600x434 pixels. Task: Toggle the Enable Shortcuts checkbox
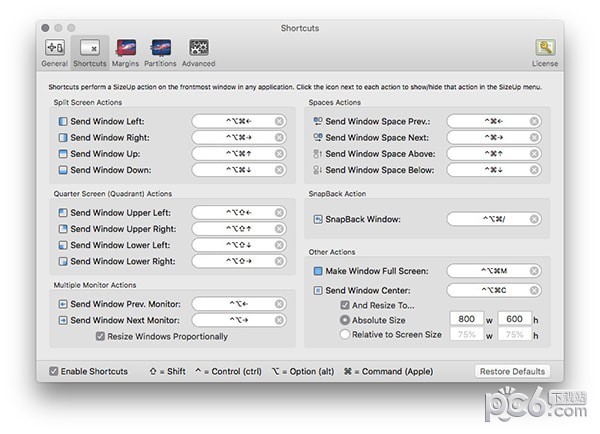pyautogui.click(x=54, y=371)
